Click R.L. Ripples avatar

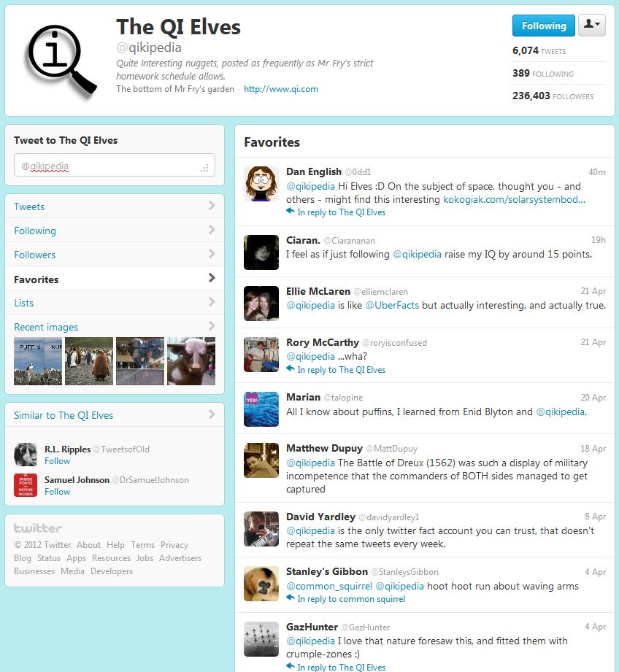(26, 455)
